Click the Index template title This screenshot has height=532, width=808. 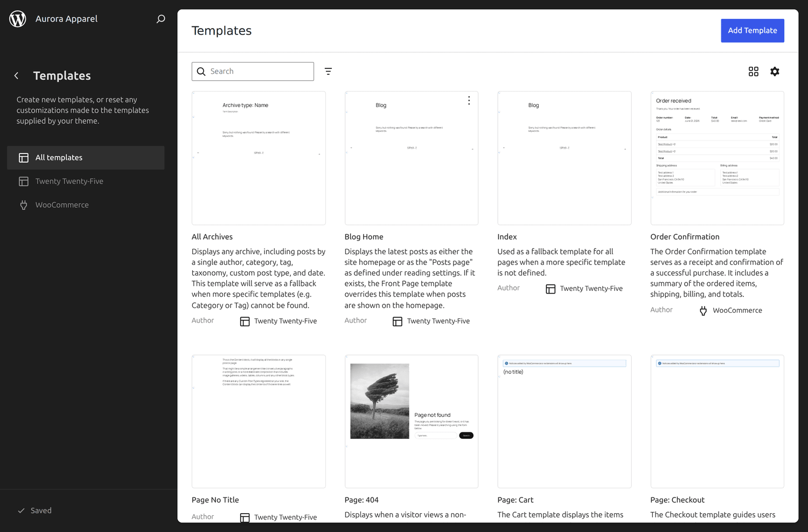pos(507,237)
